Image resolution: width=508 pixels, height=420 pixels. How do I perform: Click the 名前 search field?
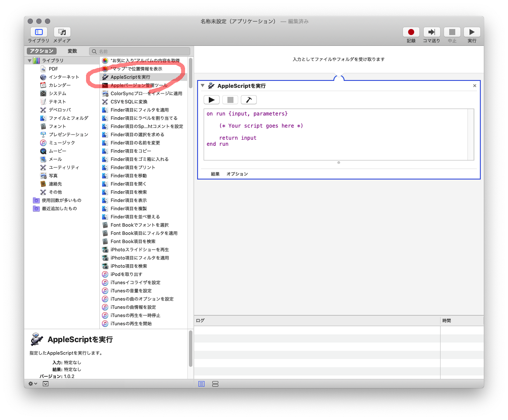coord(140,51)
